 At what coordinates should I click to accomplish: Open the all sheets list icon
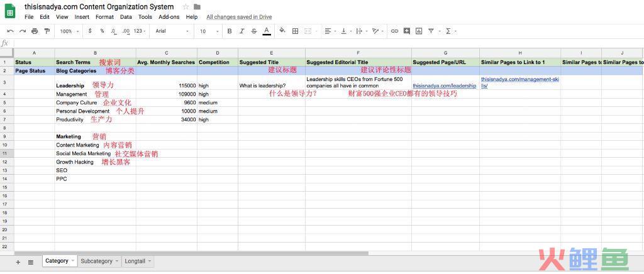point(31,262)
